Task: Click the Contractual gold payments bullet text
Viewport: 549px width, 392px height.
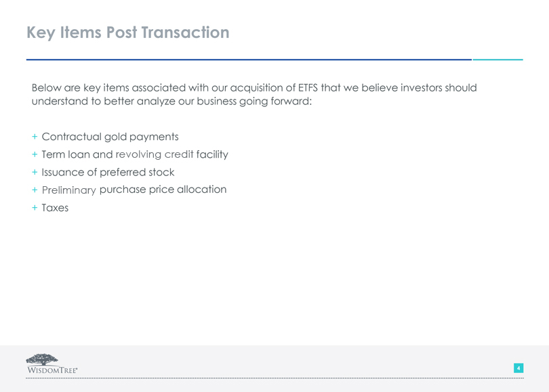Action: click(110, 137)
